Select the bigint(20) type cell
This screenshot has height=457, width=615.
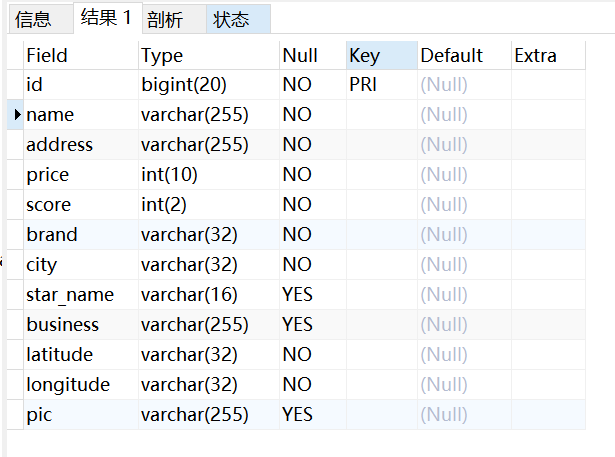point(209,85)
